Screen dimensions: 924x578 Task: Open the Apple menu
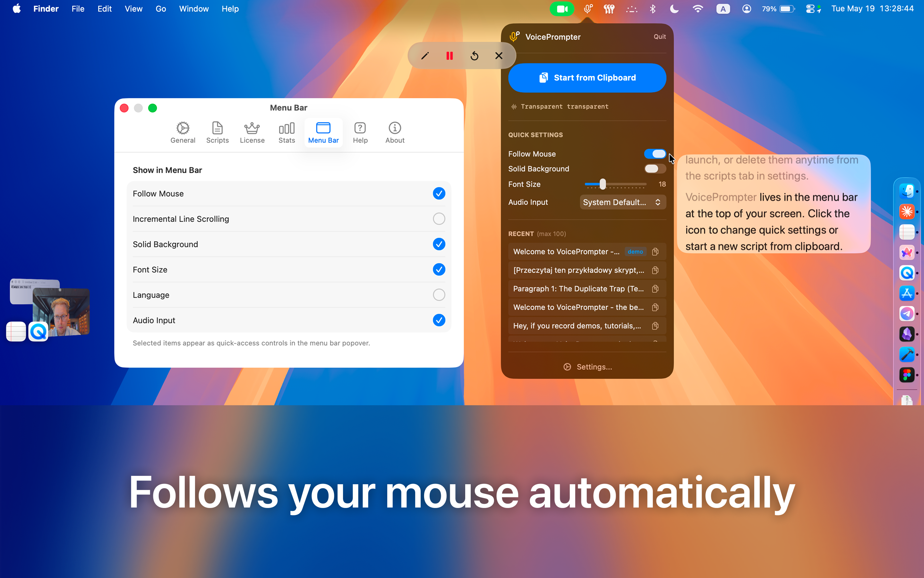(x=16, y=9)
